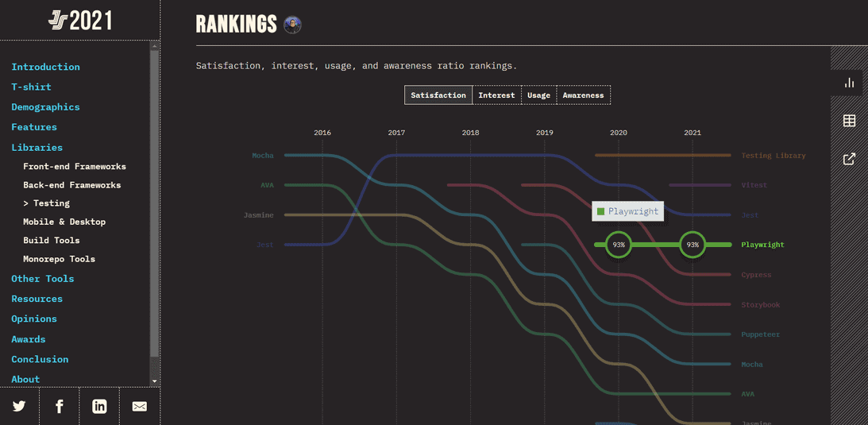Screen dimensions: 868x425
Task: Show the Usage rankings tab
Action: click(x=538, y=95)
